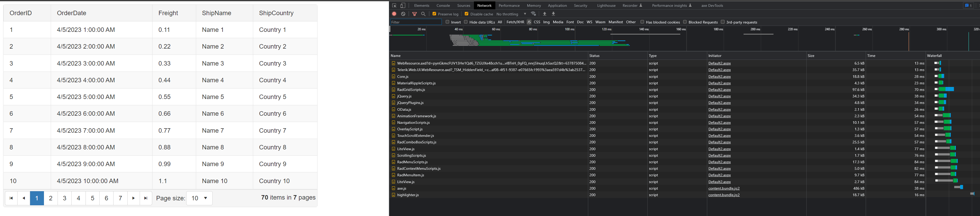The image size is (980, 216).
Task: Open the Lighthouse tab
Action: click(606, 5)
